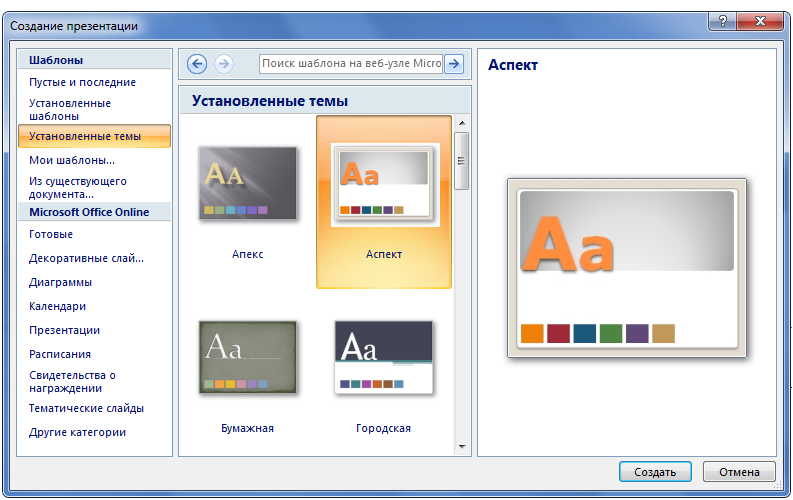
Task: Click green swatch in Аспект preview
Action: click(611, 334)
